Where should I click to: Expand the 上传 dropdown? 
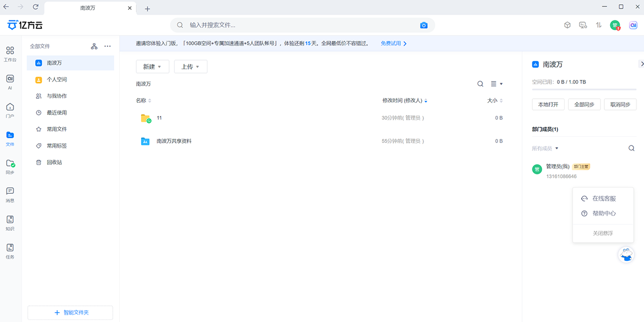click(x=191, y=66)
